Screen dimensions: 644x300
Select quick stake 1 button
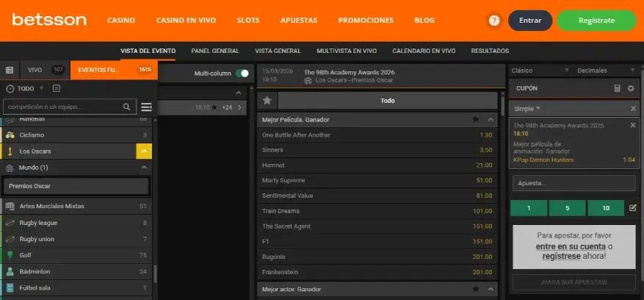pos(529,208)
